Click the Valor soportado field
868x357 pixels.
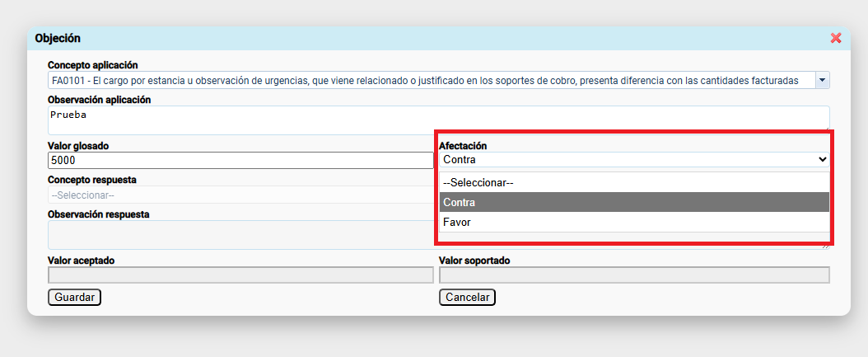[x=633, y=275]
